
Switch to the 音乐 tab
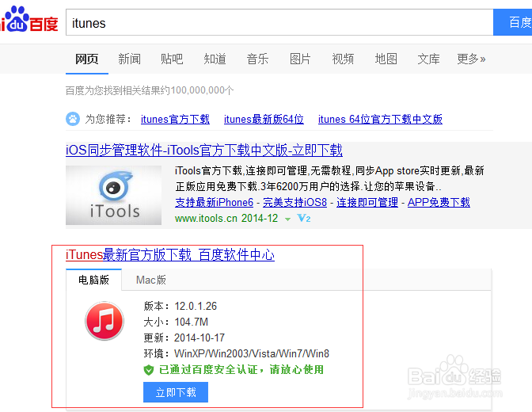point(257,59)
